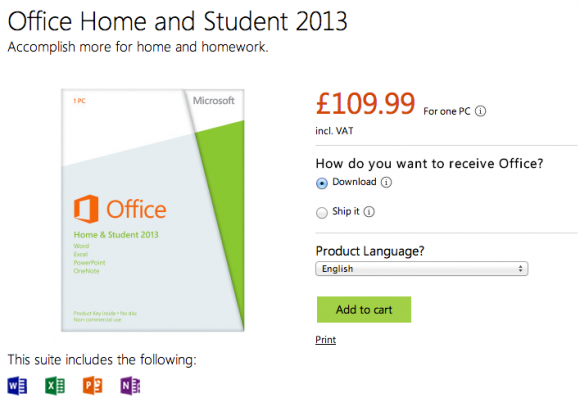This screenshot has width=580, height=398.
Task: Click the Print link
Action: coord(326,340)
